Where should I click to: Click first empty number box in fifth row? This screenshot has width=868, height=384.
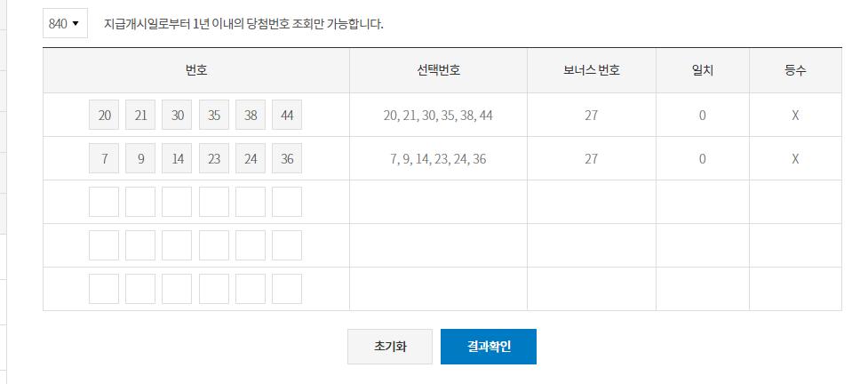click(x=104, y=289)
